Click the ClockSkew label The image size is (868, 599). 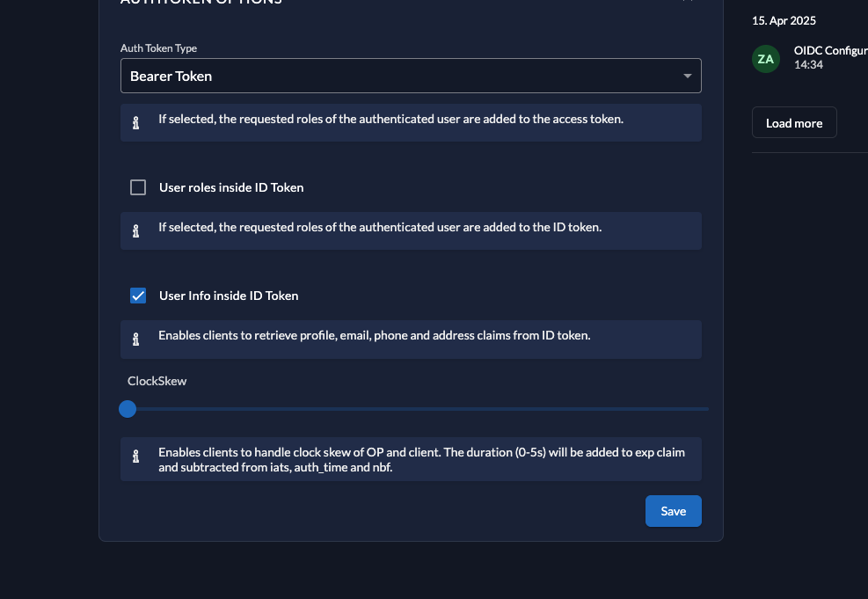(157, 381)
